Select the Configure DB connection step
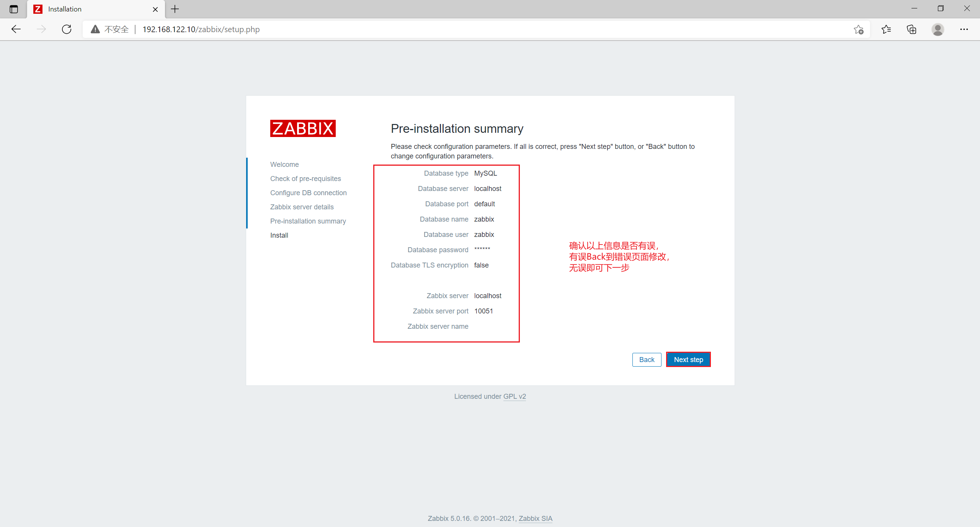This screenshot has width=980, height=527. (309, 193)
